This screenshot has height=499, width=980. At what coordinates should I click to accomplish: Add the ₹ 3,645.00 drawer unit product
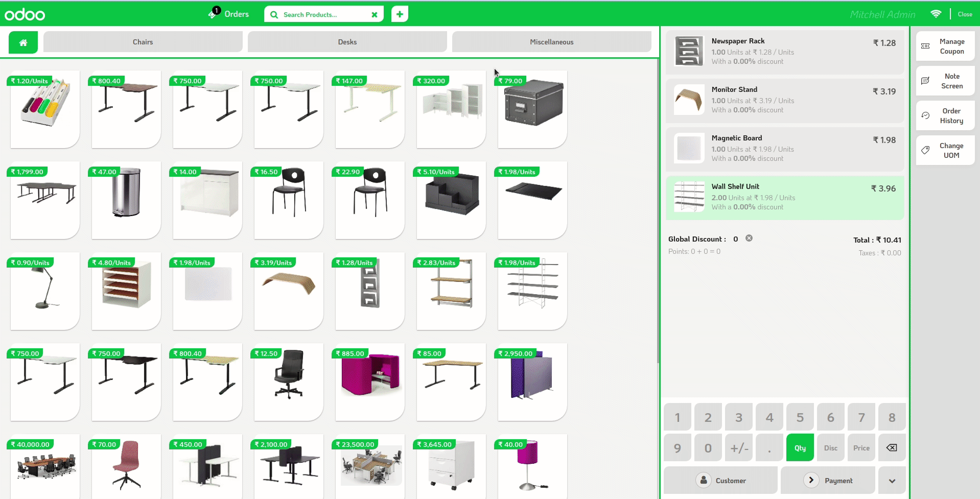[451, 467]
